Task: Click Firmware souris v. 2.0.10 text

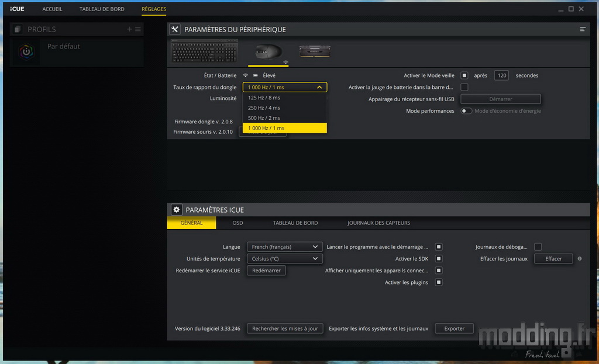Action: (x=203, y=132)
